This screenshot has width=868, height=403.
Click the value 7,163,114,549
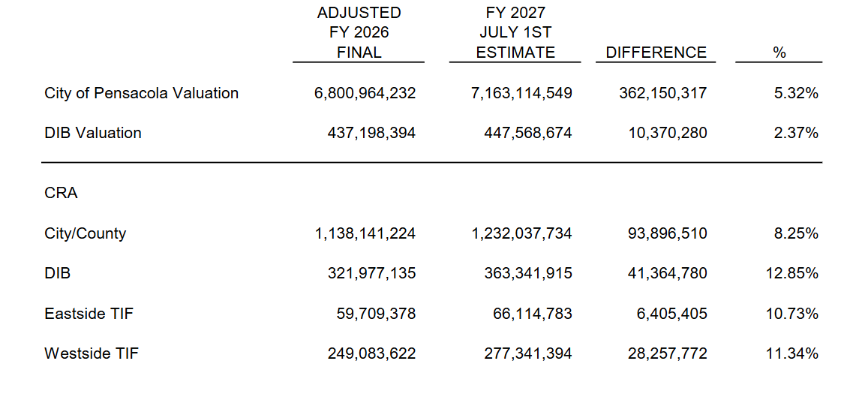pyautogui.click(x=521, y=94)
